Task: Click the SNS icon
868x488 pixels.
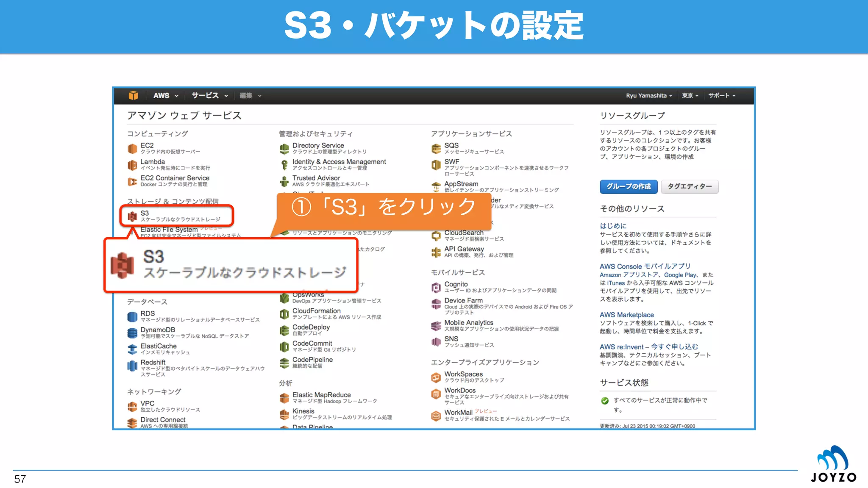Action: (436, 342)
